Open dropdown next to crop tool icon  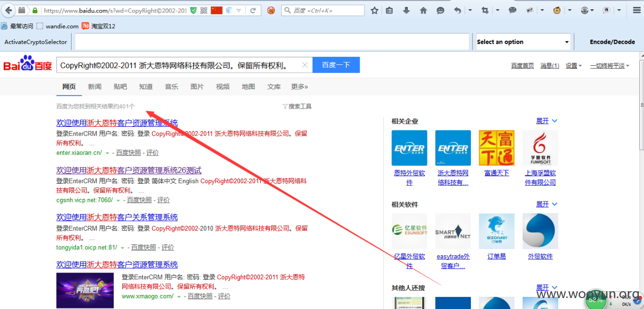(x=497, y=10)
